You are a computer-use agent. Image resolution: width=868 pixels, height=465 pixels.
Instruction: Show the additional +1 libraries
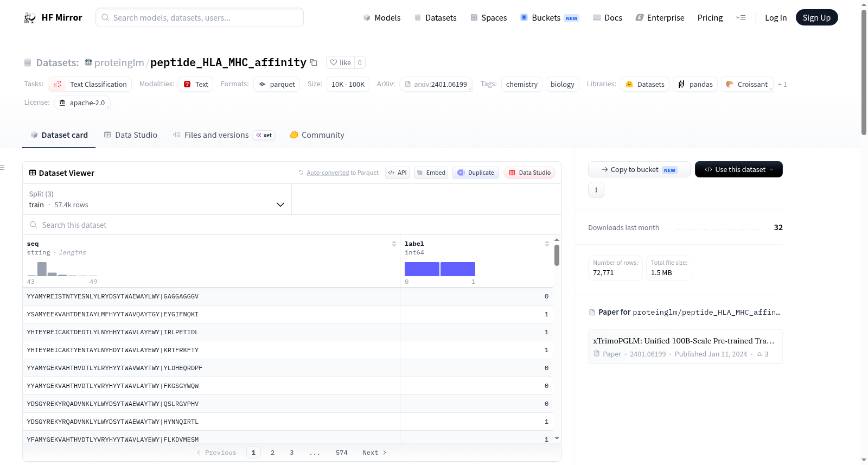point(782,85)
